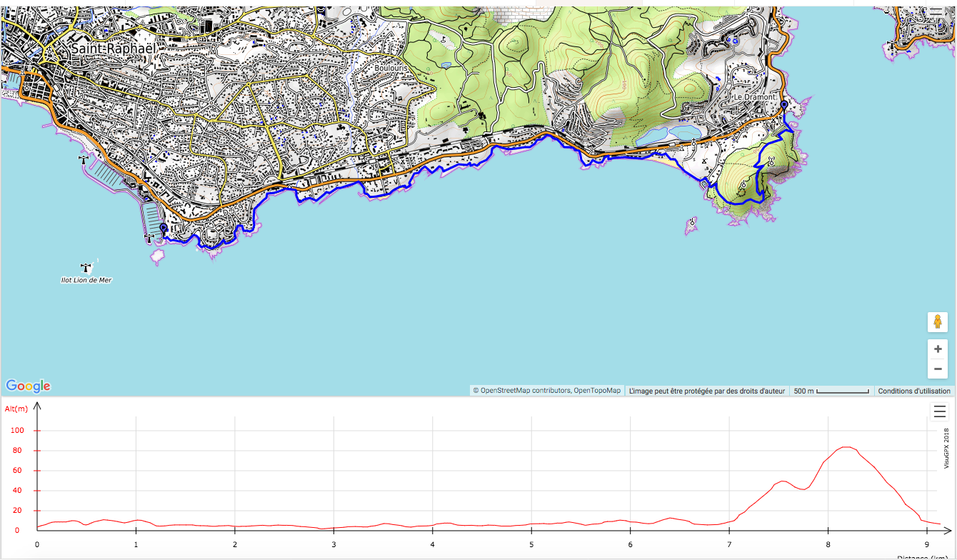The width and height of the screenshot is (957, 560).
Task: Click the Google logo on the map
Action: (x=28, y=386)
